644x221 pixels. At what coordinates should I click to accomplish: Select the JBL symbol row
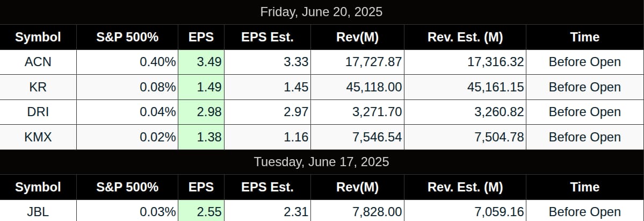[x=322, y=212]
